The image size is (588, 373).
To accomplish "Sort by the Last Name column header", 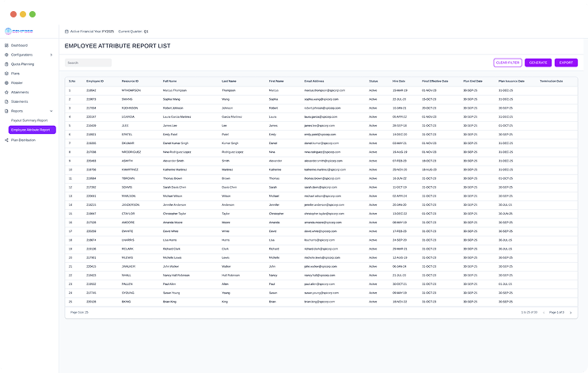I will pos(229,81).
